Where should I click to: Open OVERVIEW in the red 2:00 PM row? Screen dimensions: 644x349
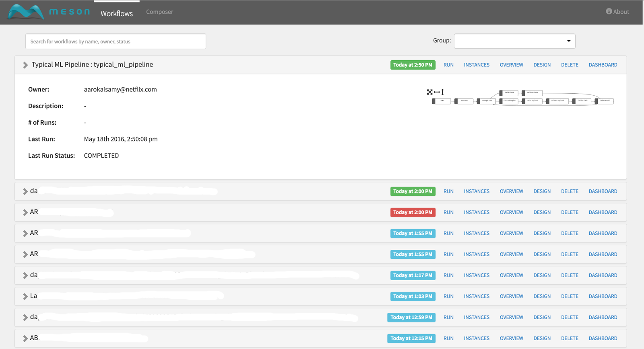512,212
